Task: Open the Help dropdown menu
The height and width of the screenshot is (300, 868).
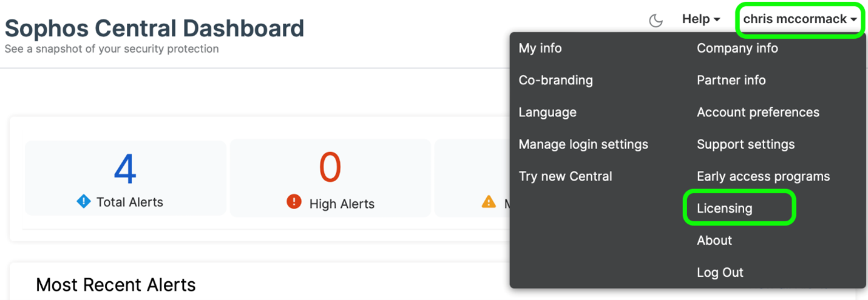Action: 700,19
